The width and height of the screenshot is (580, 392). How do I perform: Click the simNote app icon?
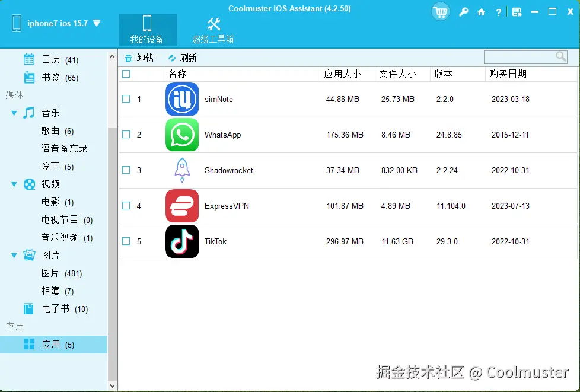(182, 99)
